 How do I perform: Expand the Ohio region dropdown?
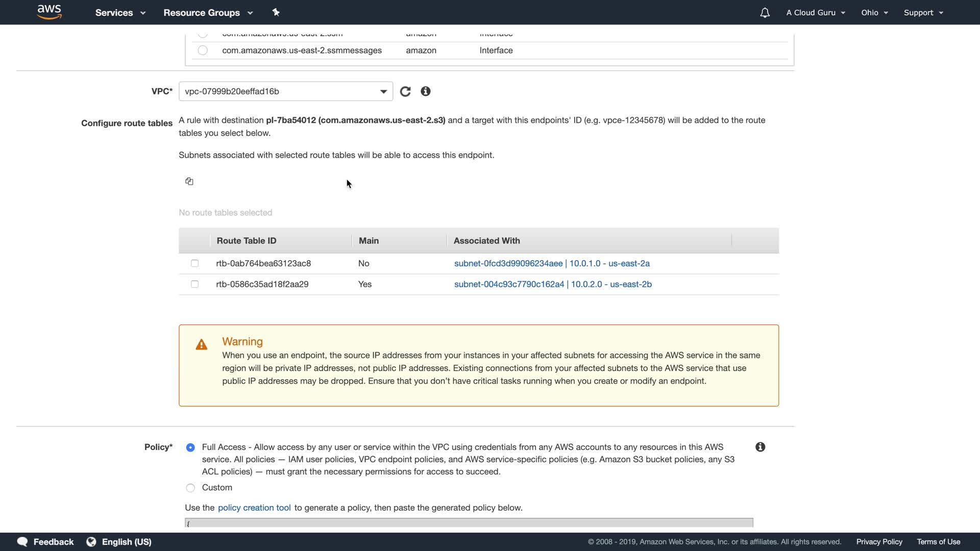pyautogui.click(x=874, y=13)
